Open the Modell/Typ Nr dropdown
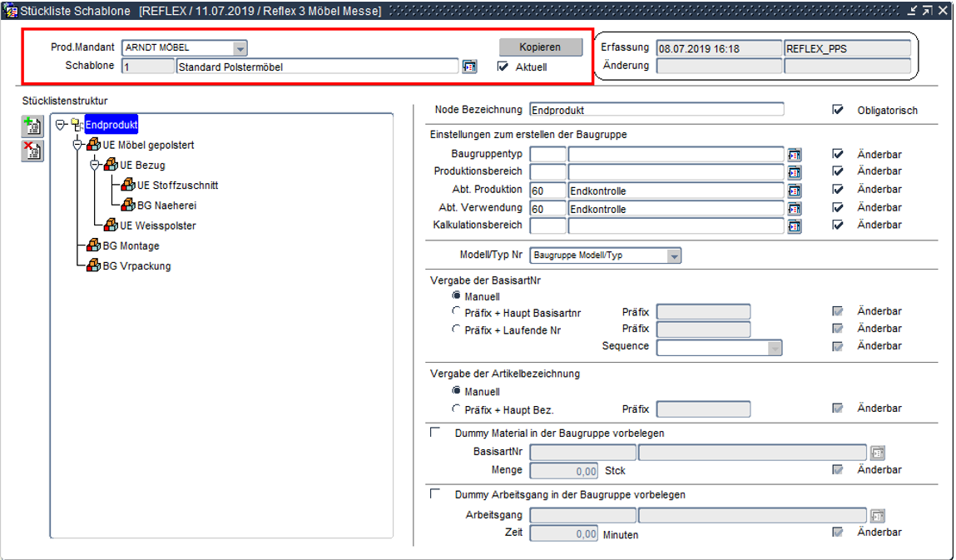The width and height of the screenshot is (956, 560). coord(674,255)
